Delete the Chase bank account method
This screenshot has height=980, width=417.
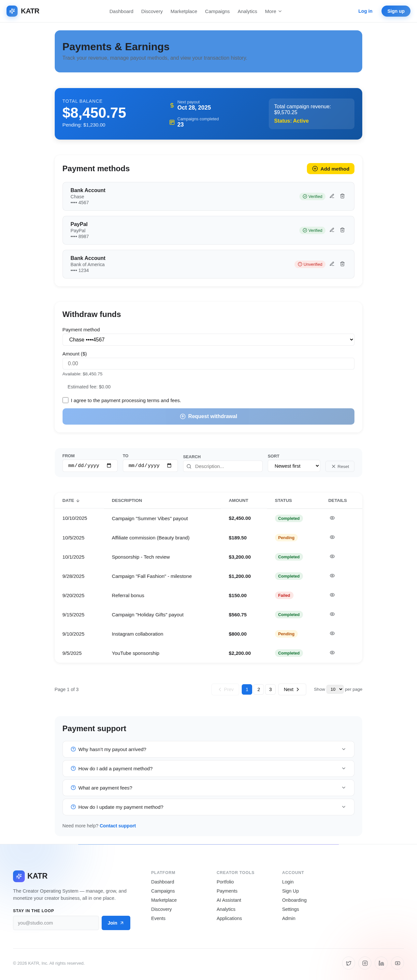tap(342, 196)
